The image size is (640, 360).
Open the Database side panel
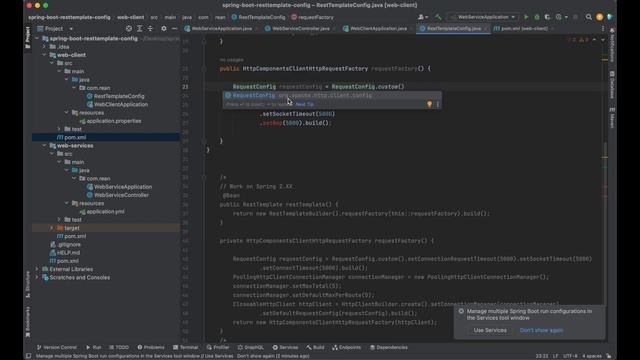[612, 85]
